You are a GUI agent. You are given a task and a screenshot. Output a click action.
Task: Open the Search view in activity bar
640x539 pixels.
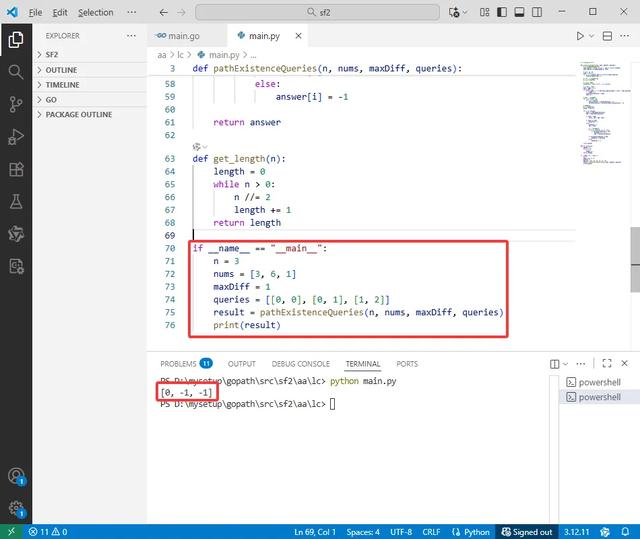16,72
